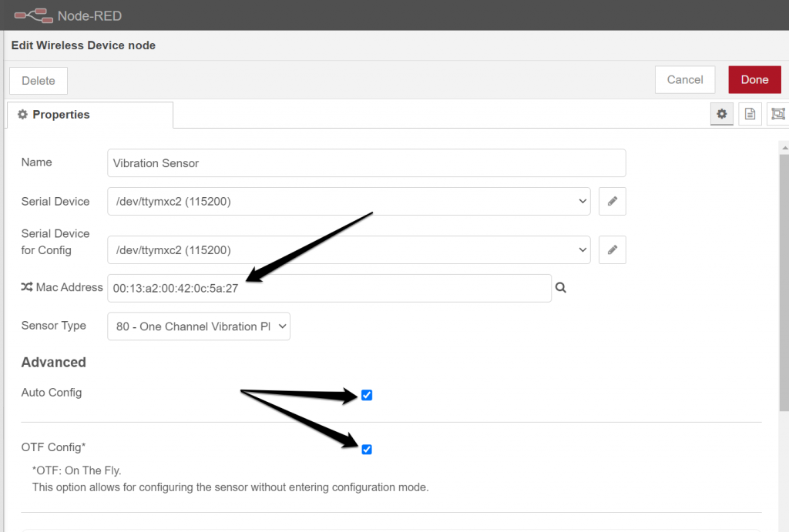Click the Node-RED title text

click(x=89, y=15)
